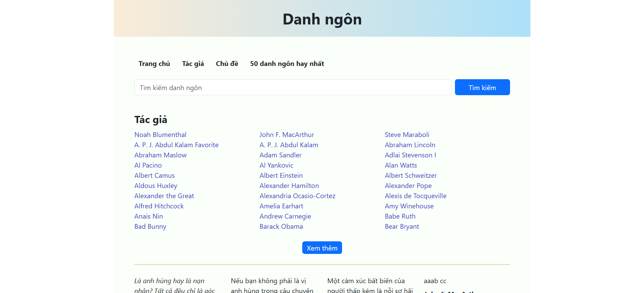Go to the Tác giả navigation tab

193,64
